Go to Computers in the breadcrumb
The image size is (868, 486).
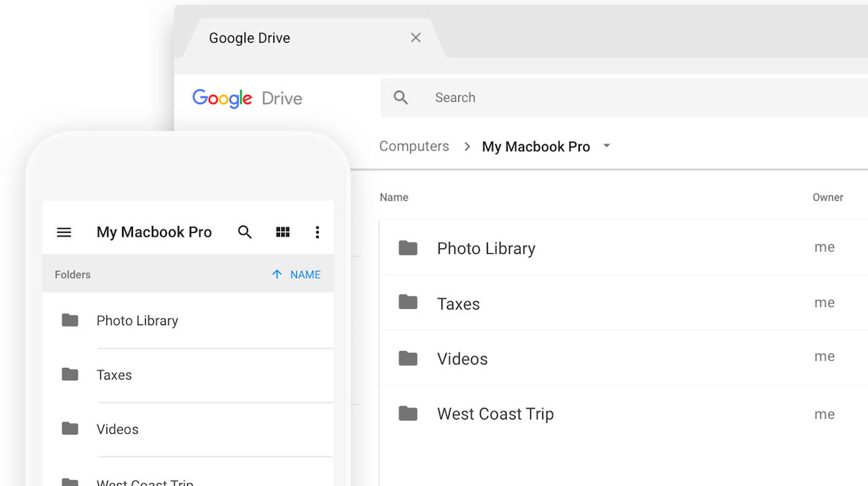coord(414,147)
